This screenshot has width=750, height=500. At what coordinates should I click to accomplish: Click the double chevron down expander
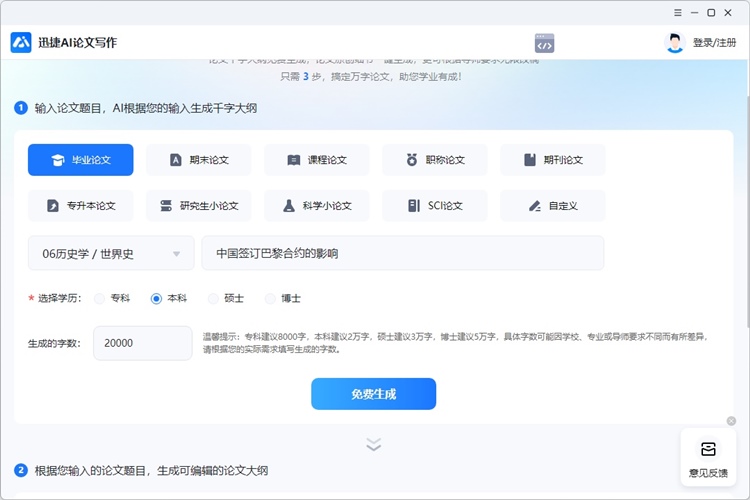point(374,444)
